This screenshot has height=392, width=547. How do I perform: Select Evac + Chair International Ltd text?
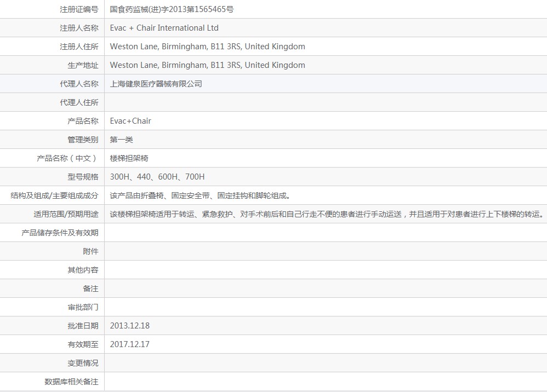[164, 28]
